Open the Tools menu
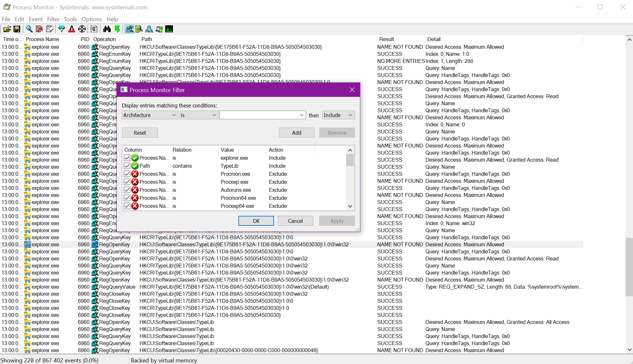This screenshot has height=364, width=633. click(70, 19)
